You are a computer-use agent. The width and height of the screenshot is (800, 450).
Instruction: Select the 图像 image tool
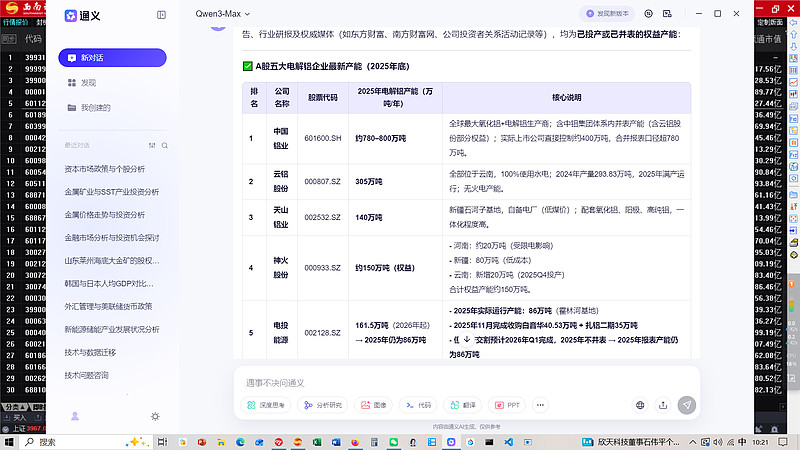373,405
